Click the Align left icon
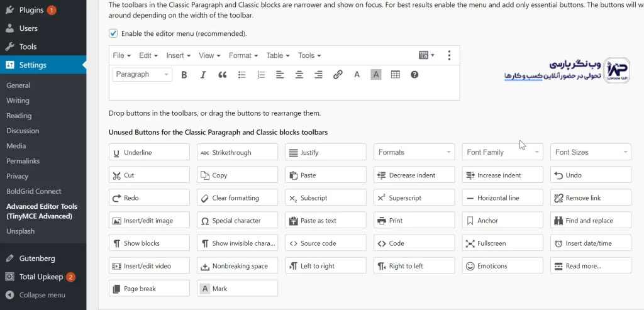The width and height of the screenshot is (644, 310). 280,75
